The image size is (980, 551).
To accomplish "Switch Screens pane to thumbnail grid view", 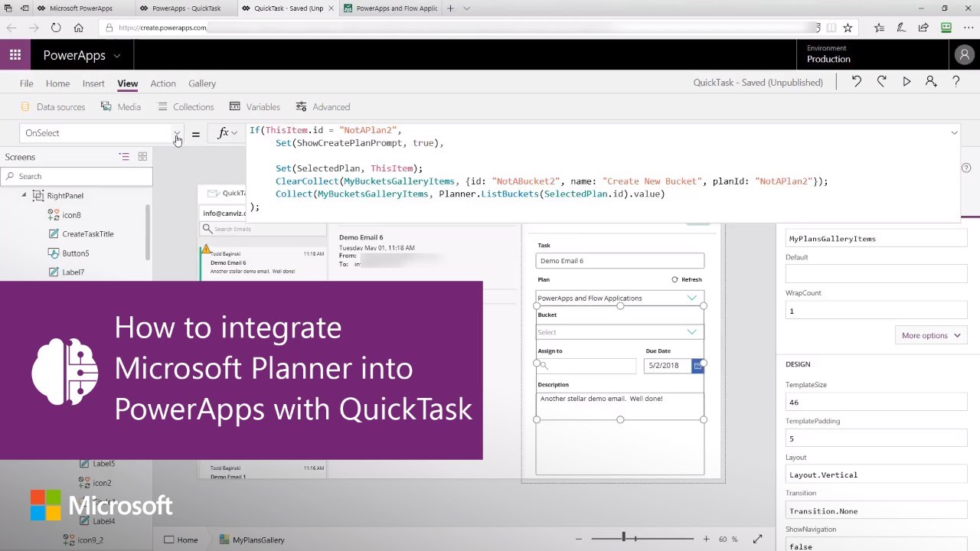I will (x=142, y=157).
